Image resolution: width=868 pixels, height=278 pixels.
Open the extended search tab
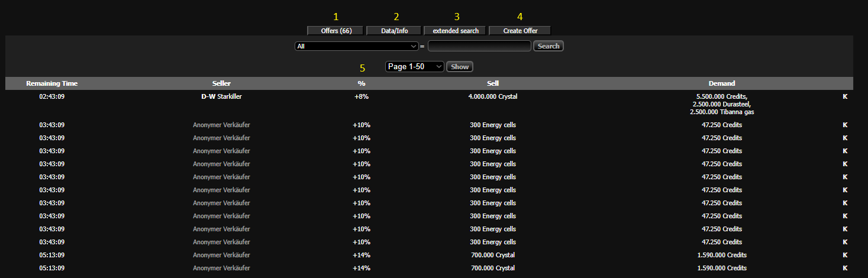pyautogui.click(x=455, y=31)
